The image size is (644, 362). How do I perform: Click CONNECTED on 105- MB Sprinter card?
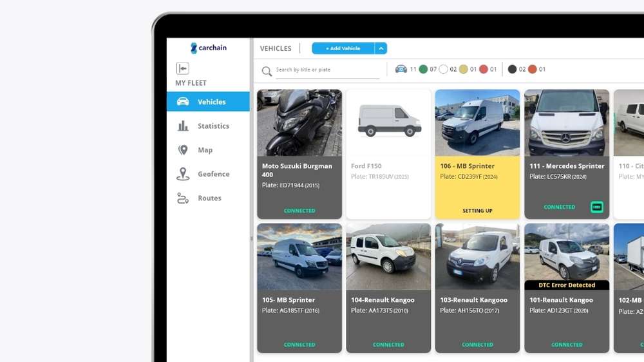pyautogui.click(x=299, y=345)
